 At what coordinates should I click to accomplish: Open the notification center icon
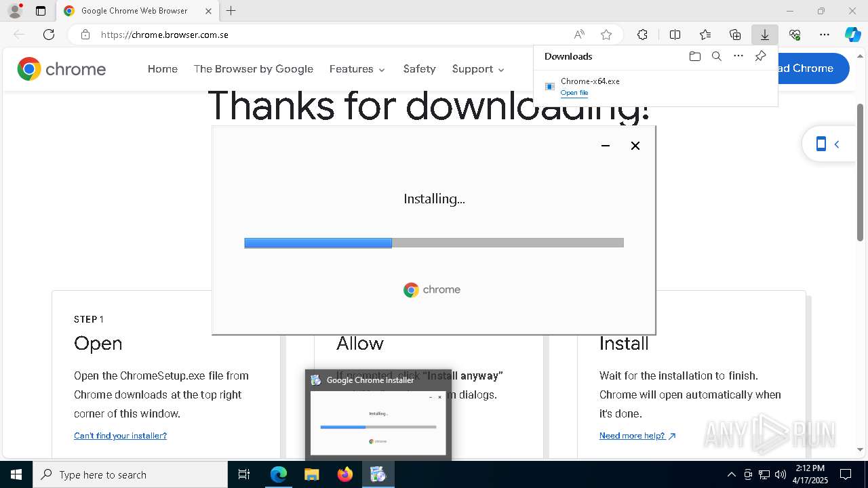point(846,474)
